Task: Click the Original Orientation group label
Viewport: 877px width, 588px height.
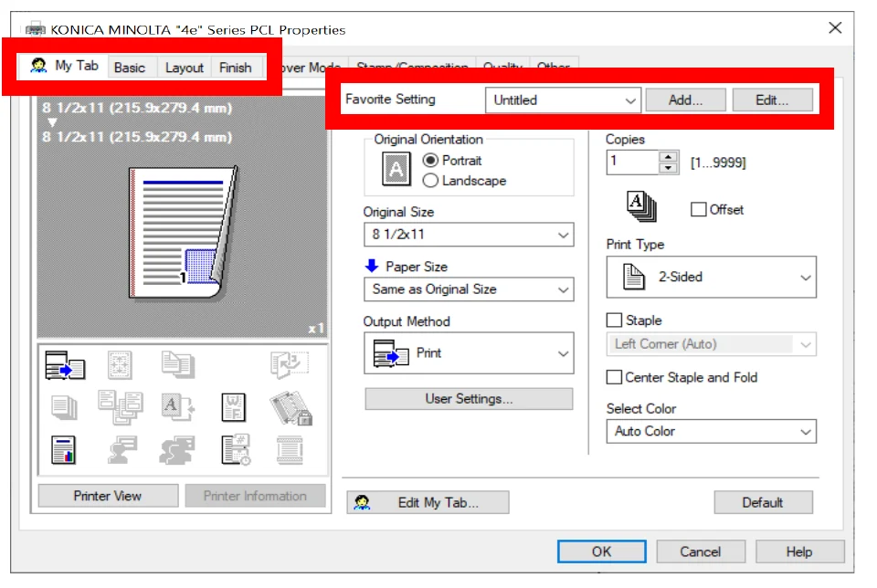Action: pos(428,139)
